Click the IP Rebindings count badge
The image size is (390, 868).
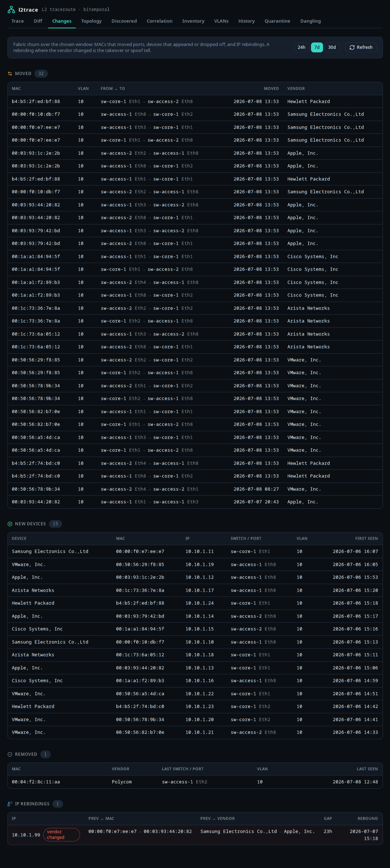58,804
